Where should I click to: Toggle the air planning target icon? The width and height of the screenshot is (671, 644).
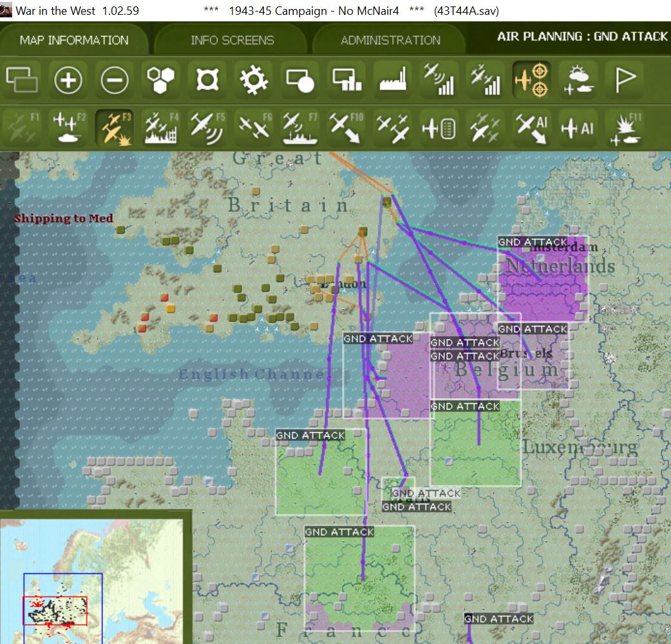(x=531, y=80)
